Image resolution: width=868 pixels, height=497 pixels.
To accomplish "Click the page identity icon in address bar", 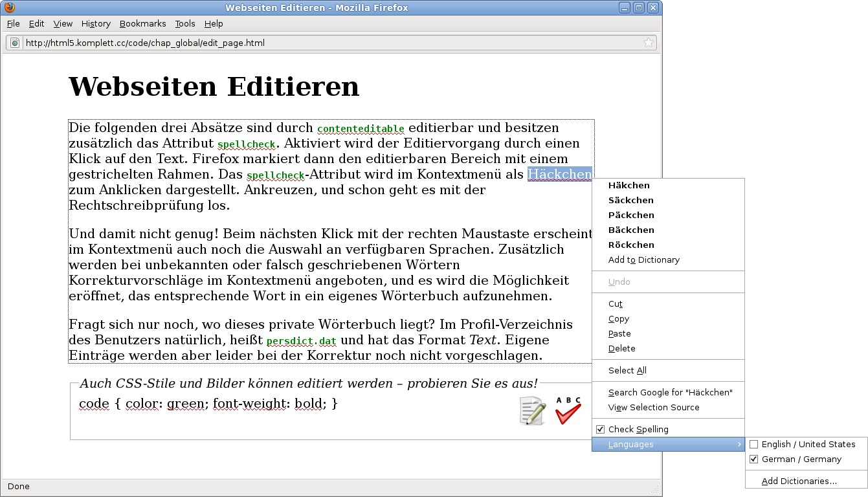I will 15,43.
